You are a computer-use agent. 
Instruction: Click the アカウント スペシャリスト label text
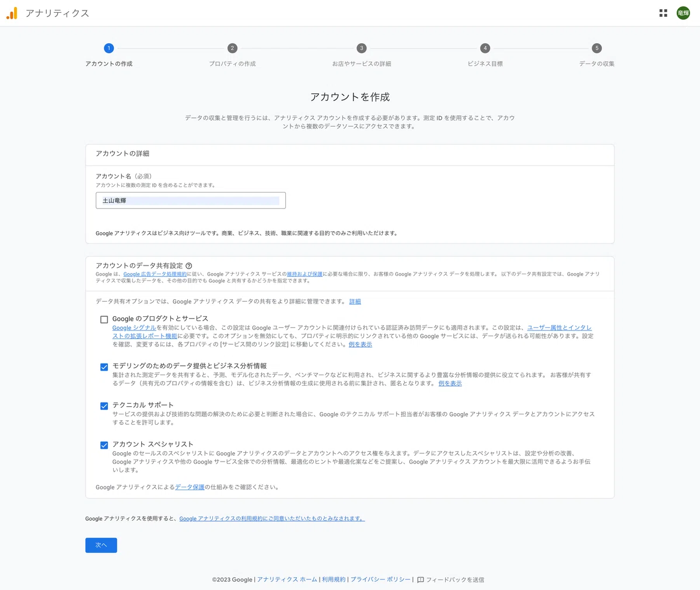(x=153, y=444)
